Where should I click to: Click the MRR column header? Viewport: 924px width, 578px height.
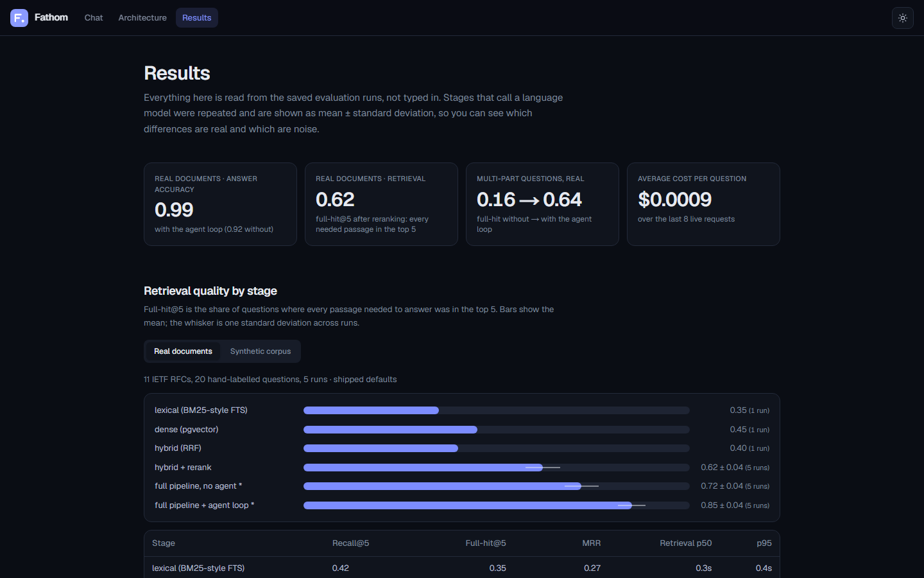coord(592,543)
